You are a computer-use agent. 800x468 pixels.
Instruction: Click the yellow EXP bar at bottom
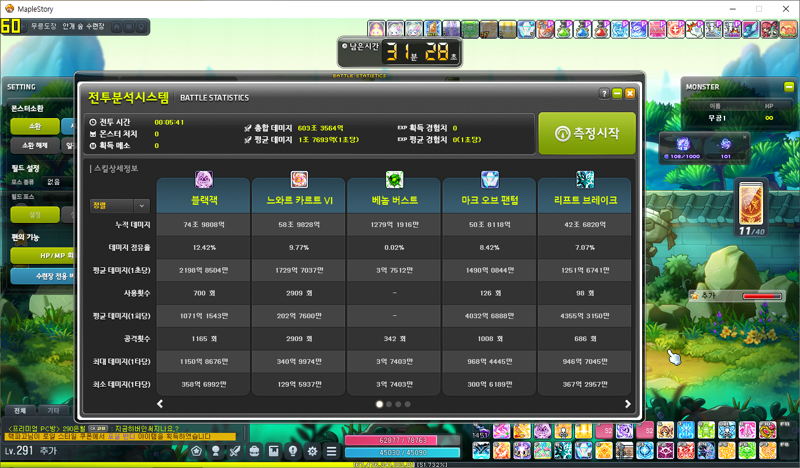point(400,465)
